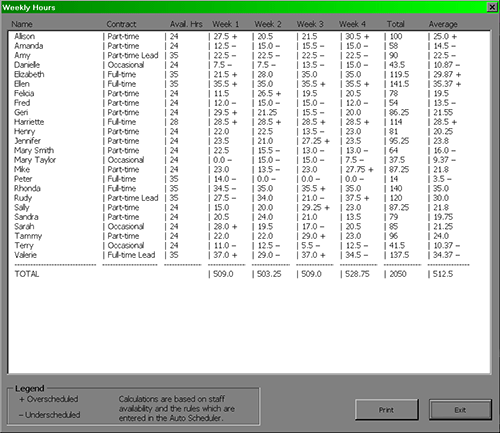This screenshot has height=433, width=500.
Task: Select the Valerie row name
Action: [25, 255]
